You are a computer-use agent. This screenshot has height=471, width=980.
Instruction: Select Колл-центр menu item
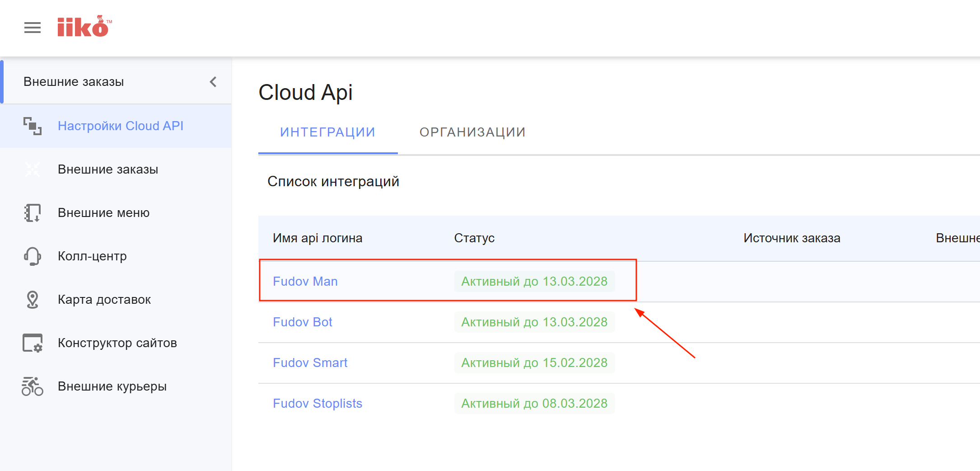pos(92,256)
